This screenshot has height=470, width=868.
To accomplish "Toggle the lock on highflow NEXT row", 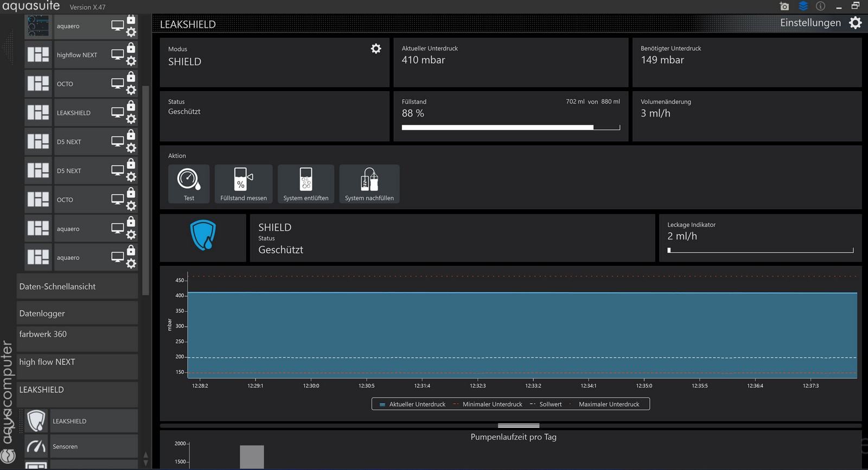I will (x=131, y=48).
